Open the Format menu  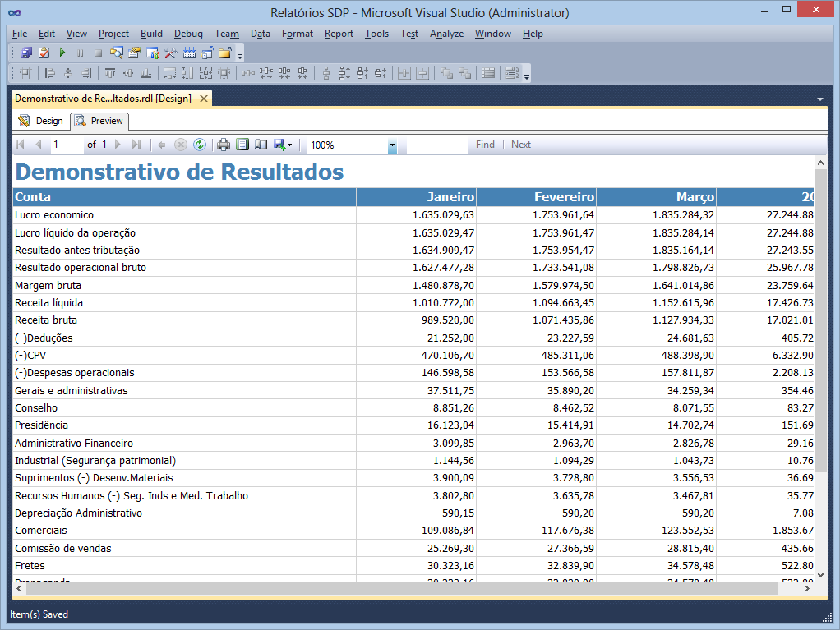[x=298, y=34]
